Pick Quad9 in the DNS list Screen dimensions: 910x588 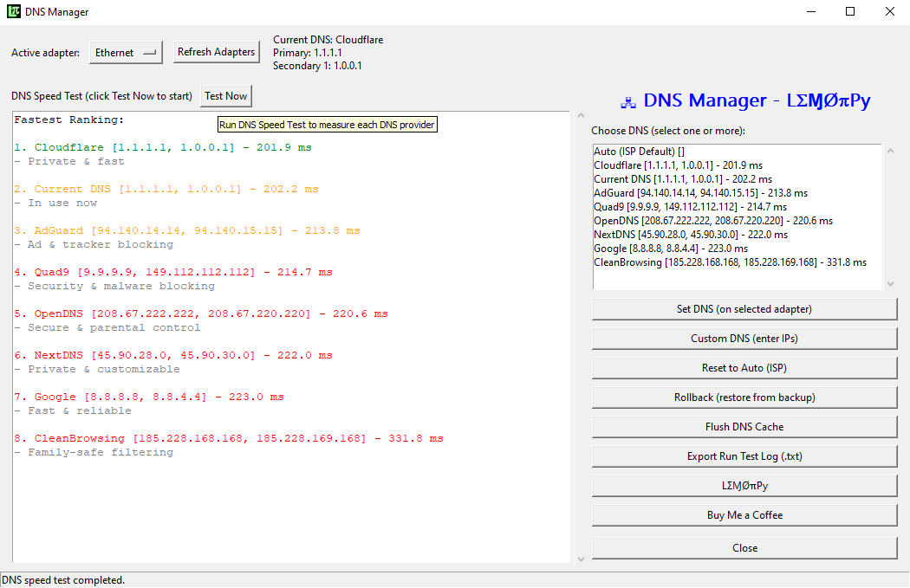point(690,207)
